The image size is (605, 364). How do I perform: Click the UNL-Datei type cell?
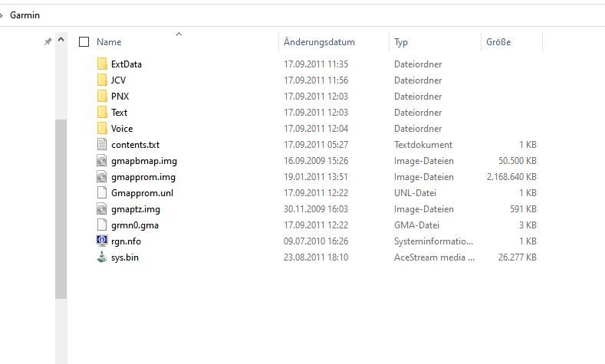415,193
